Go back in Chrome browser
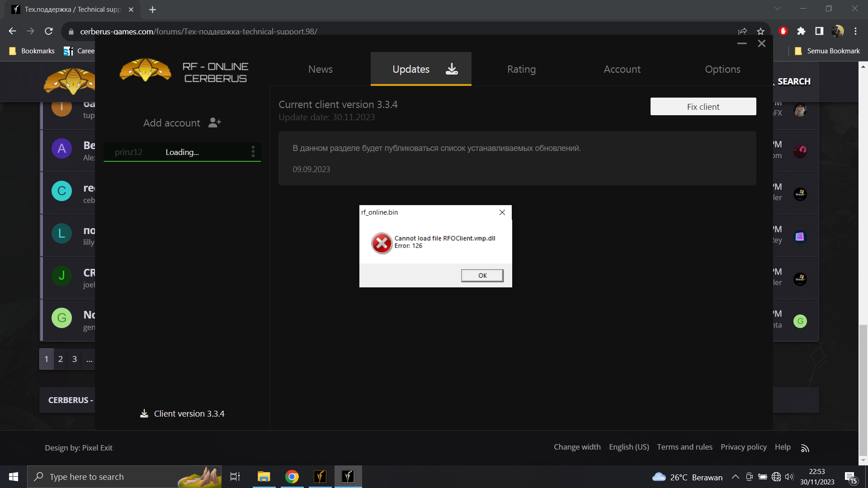The width and height of the screenshot is (868, 488). click(x=12, y=31)
